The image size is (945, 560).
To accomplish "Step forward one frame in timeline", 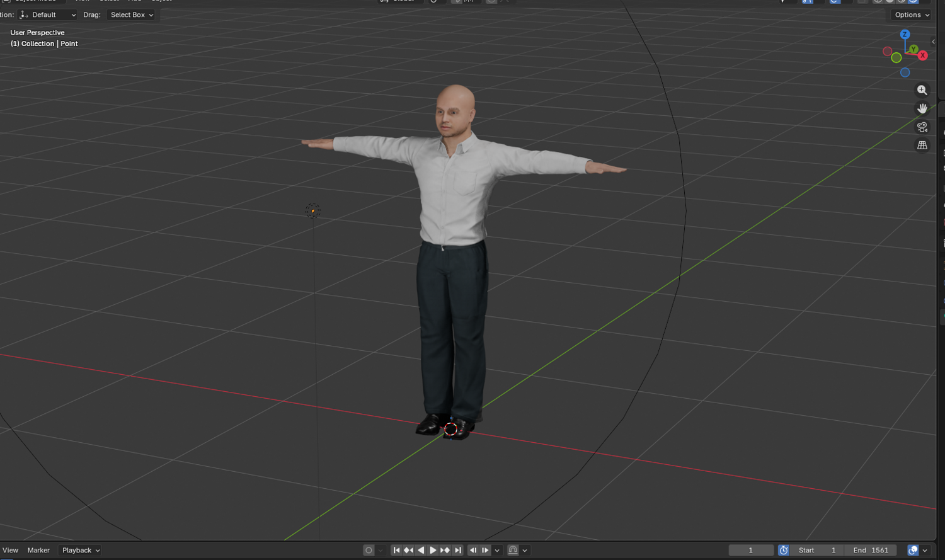I will point(485,550).
